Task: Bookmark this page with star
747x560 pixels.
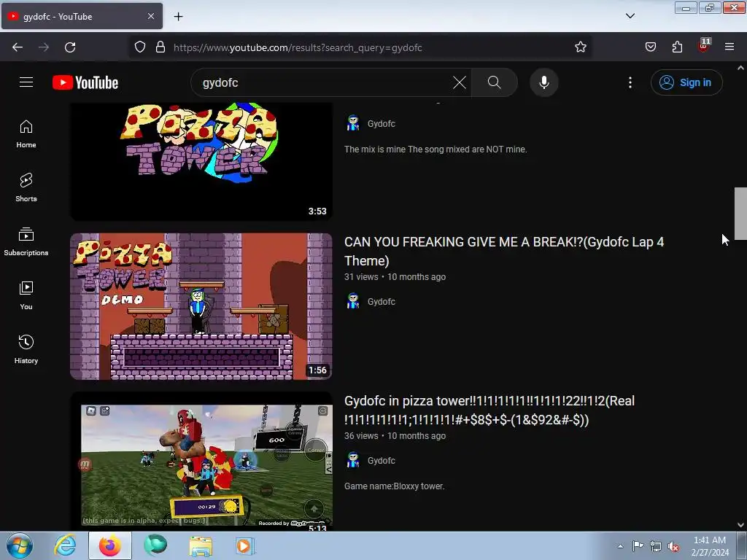Action: coord(580,47)
